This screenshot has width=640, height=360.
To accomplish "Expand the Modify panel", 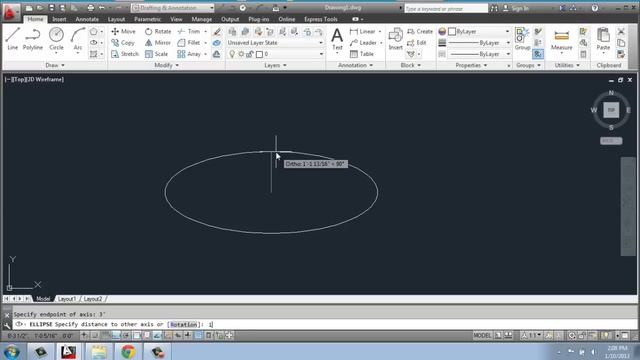I will tap(167, 65).
